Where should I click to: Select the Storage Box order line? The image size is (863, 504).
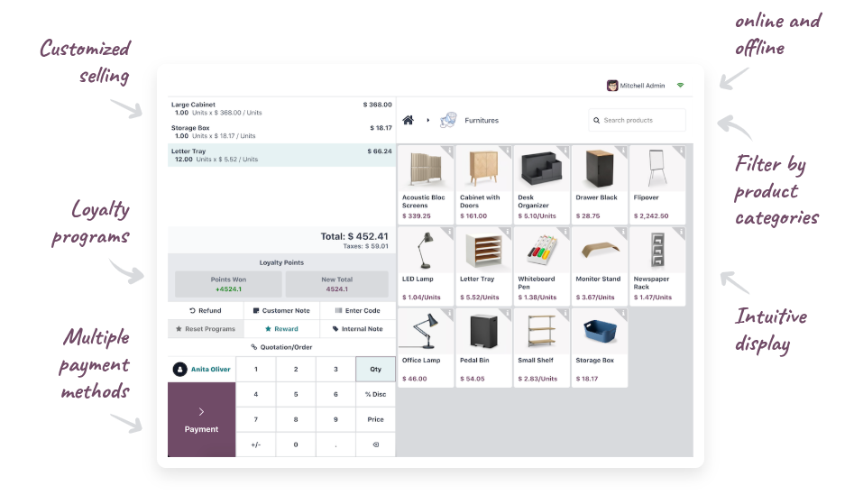click(x=281, y=132)
